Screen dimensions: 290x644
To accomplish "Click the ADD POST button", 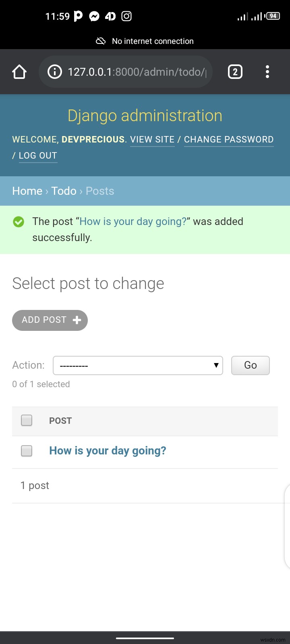I will coord(50,320).
